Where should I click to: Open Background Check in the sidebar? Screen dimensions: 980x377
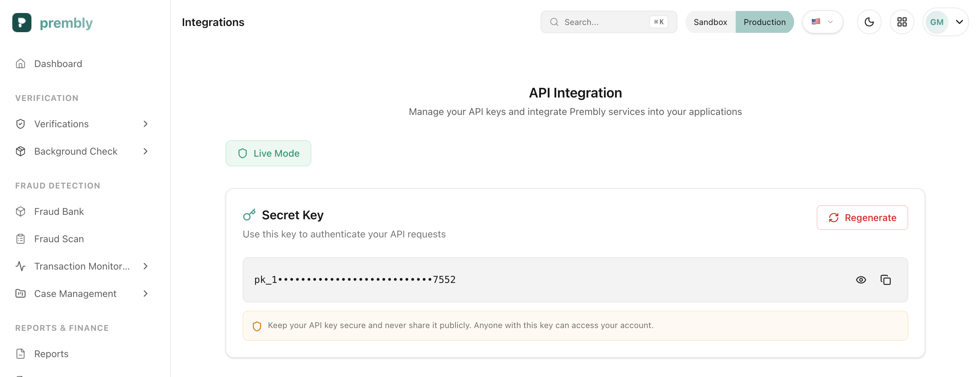[x=76, y=151]
